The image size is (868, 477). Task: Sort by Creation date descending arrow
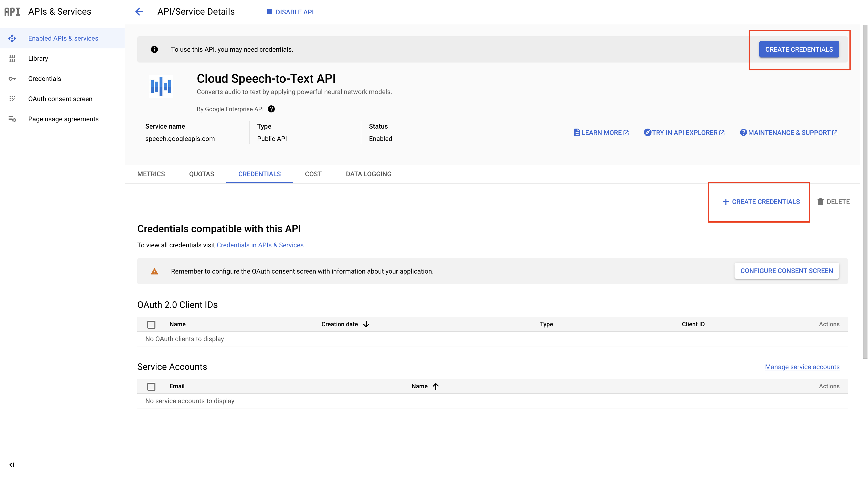366,324
